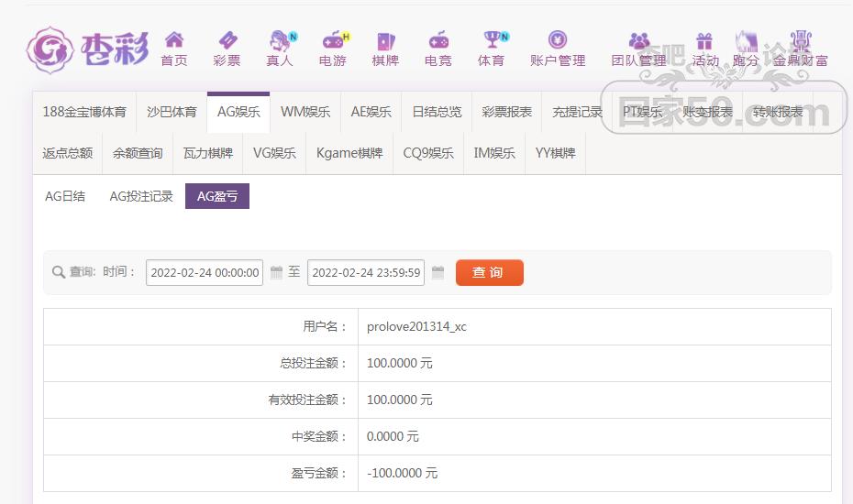Switch to the 瓦力棋牌 tab
Screen dimensions: 853x504
(208, 153)
